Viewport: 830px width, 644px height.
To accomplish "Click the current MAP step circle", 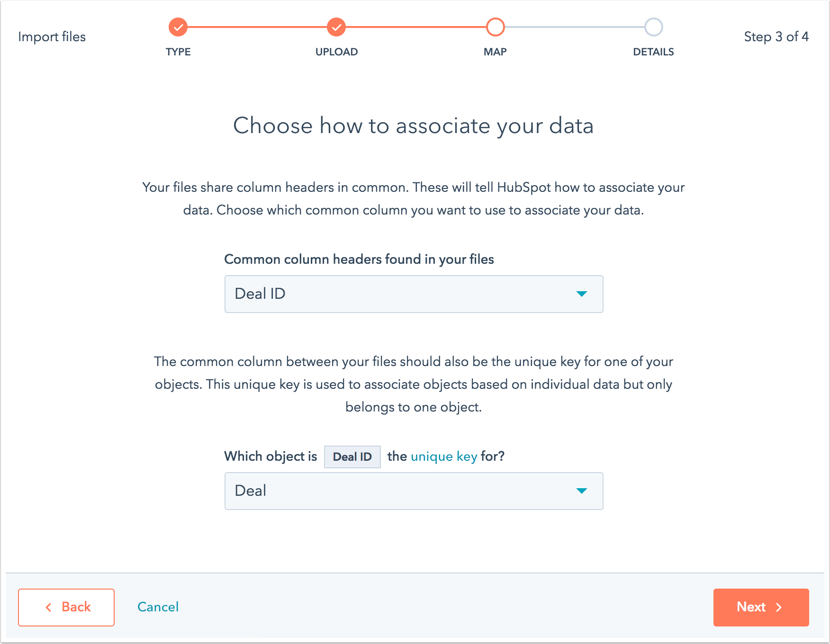I will pyautogui.click(x=495, y=27).
